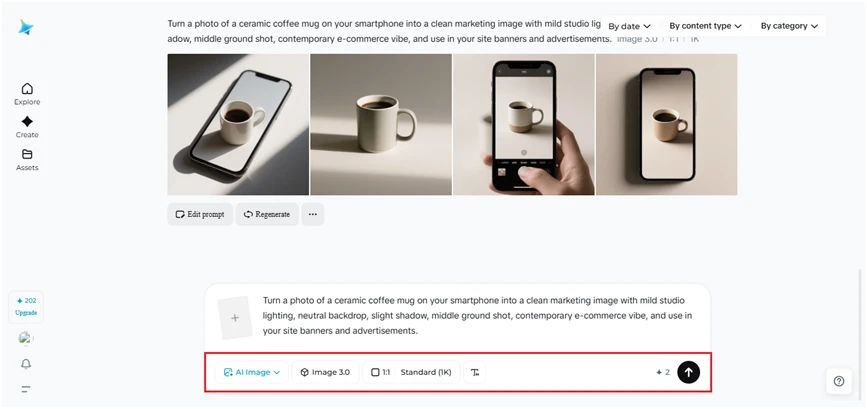Open the 1:1 Standard (1K) settings
Viewport: 867px width, 409px height.
tap(411, 372)
